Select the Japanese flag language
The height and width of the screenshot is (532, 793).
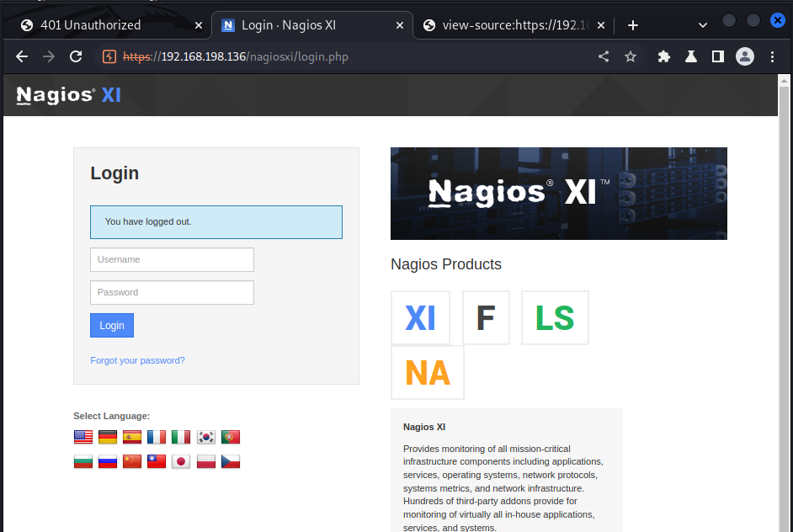pyautogui.click(x=181, y=461)
